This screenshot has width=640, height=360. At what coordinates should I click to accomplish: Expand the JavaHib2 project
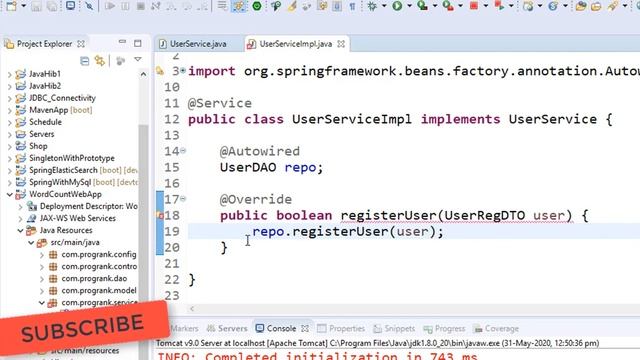9,86
